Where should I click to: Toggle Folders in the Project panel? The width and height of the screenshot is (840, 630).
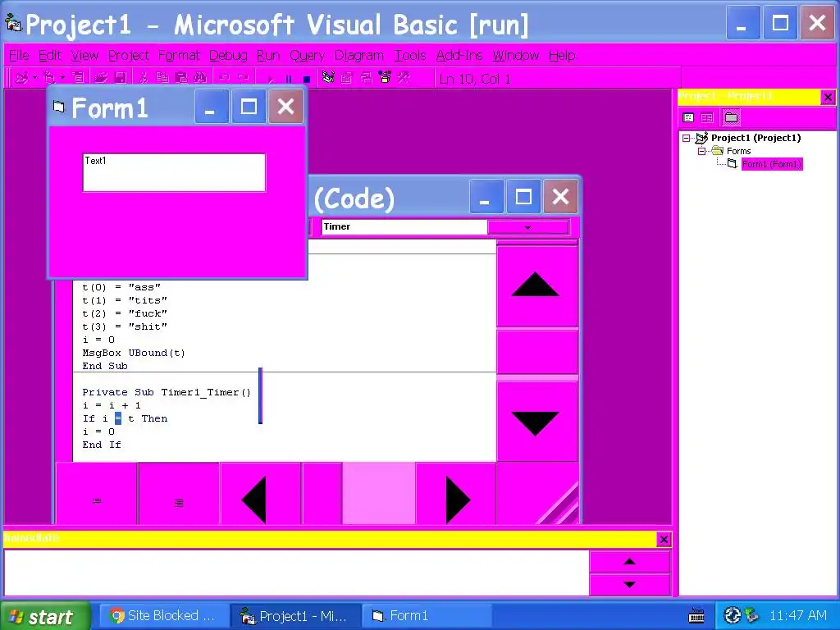click(731, 117)
